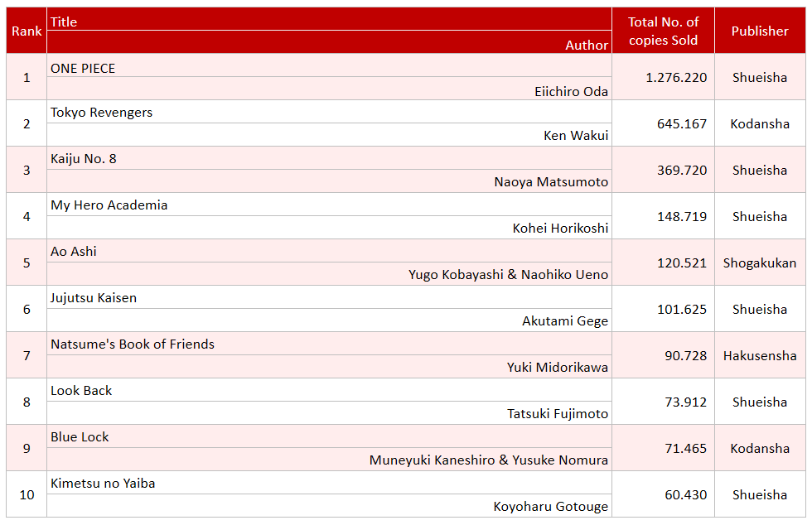Select the Jujutsu Kaisen title

click(x=93, y=298)
